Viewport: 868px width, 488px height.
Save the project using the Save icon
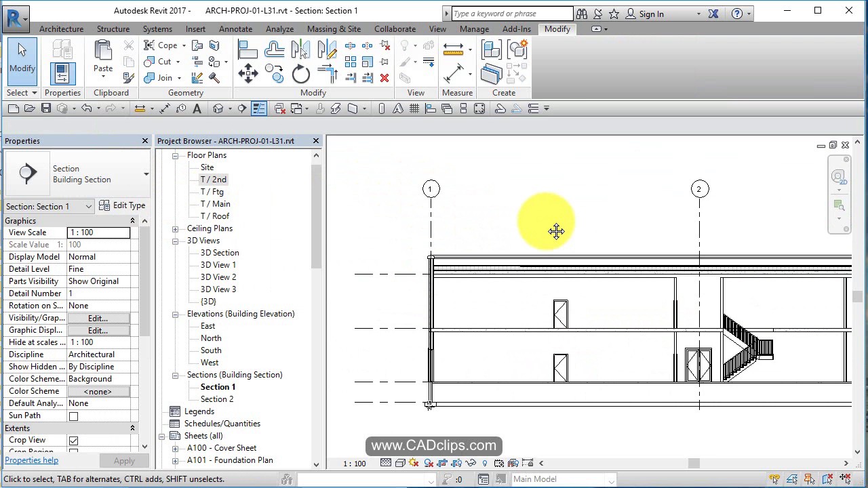[x=46, y=108]
